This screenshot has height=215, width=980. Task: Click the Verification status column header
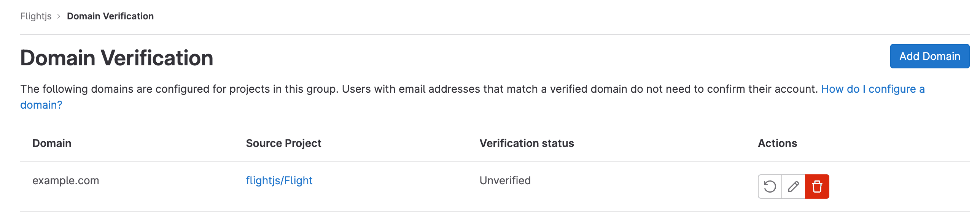coord(527,143)
